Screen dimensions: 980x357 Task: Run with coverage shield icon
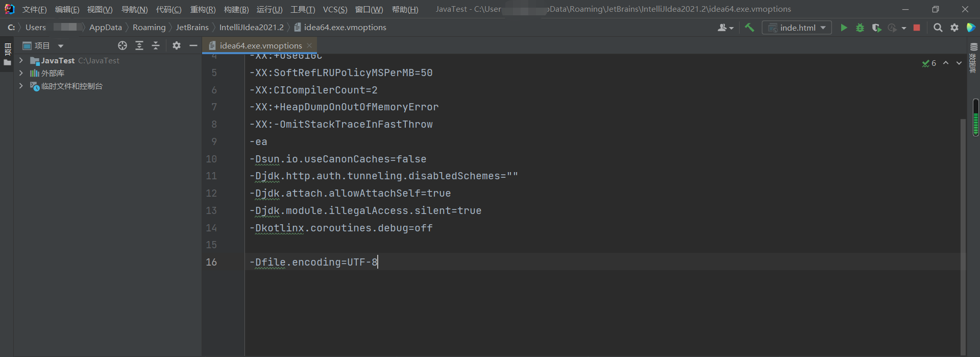pos(876,28)
